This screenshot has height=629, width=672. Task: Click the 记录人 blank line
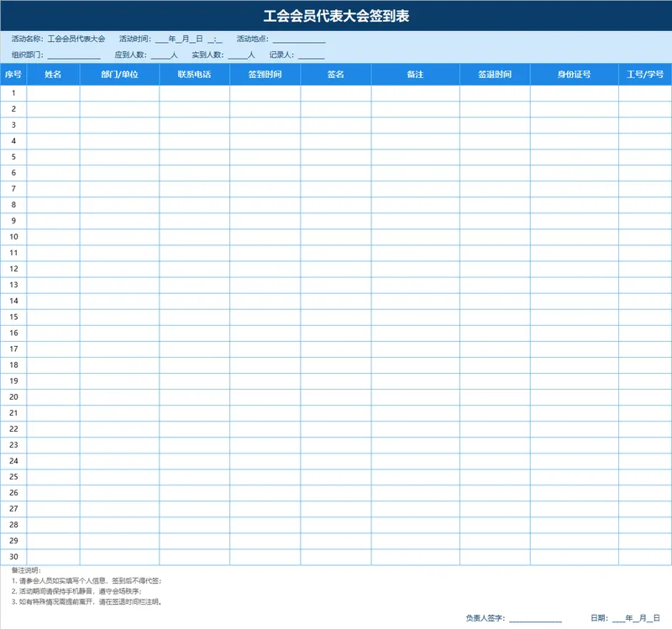[x=311, y=56]
